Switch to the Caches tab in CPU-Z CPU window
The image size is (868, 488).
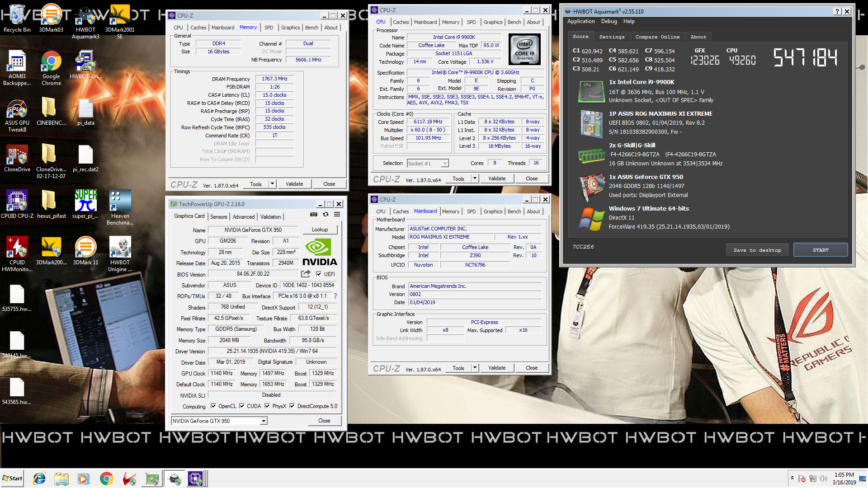pyautogui.click(x=401, y=22)
